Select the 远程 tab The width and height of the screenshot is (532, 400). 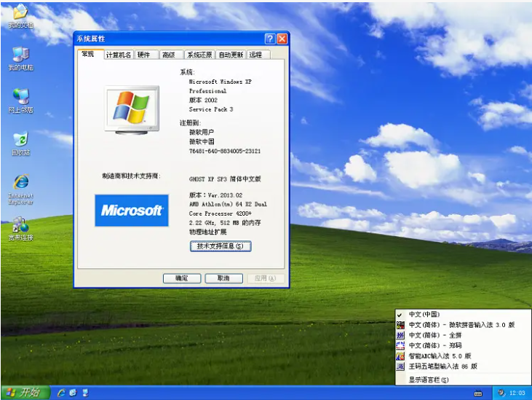pyautogui.click(x=255, y=55)
